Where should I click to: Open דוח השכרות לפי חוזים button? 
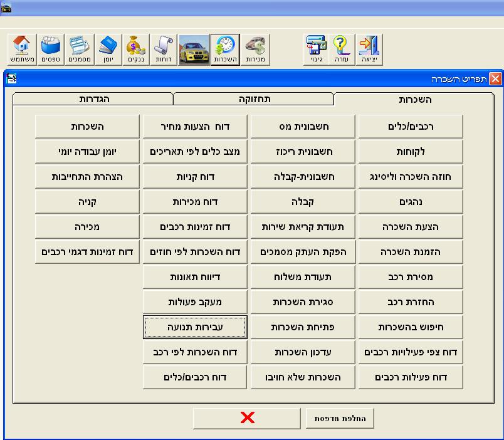[195, 252]
